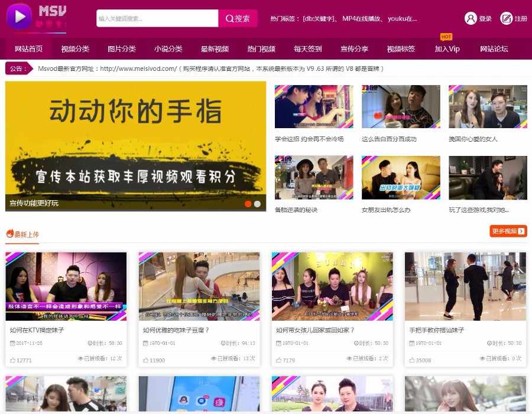Click thumbs-up icon with 11900 likes
This screenshot has width=532, height=414.
pyautogui.click(x=146, y=360)
